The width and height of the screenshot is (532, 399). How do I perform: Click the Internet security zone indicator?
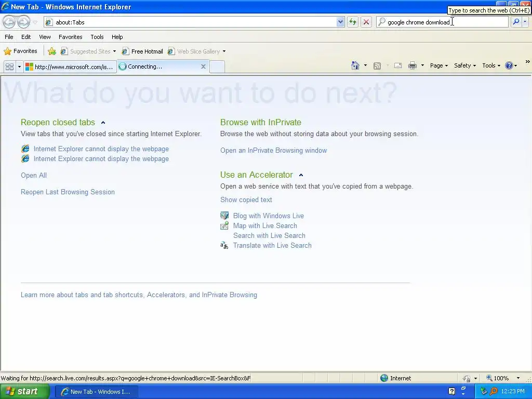pyautogui.click(x=395, y=378)
